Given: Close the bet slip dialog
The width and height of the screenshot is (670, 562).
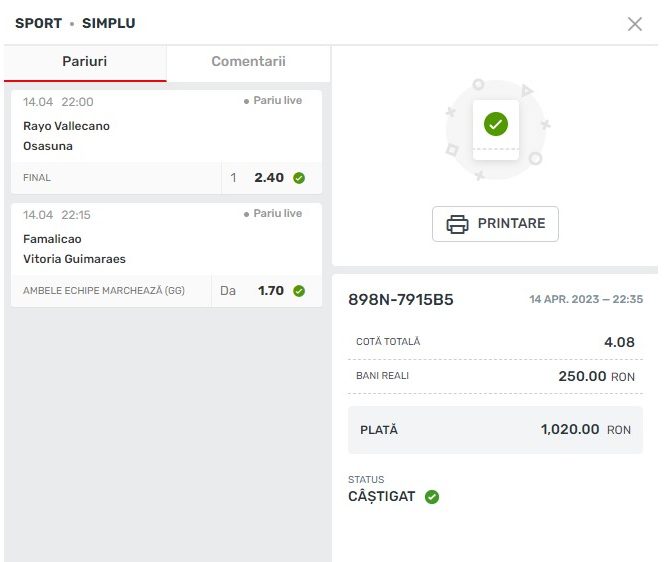Looking at the screenshot, I should (x=635, y=24).
